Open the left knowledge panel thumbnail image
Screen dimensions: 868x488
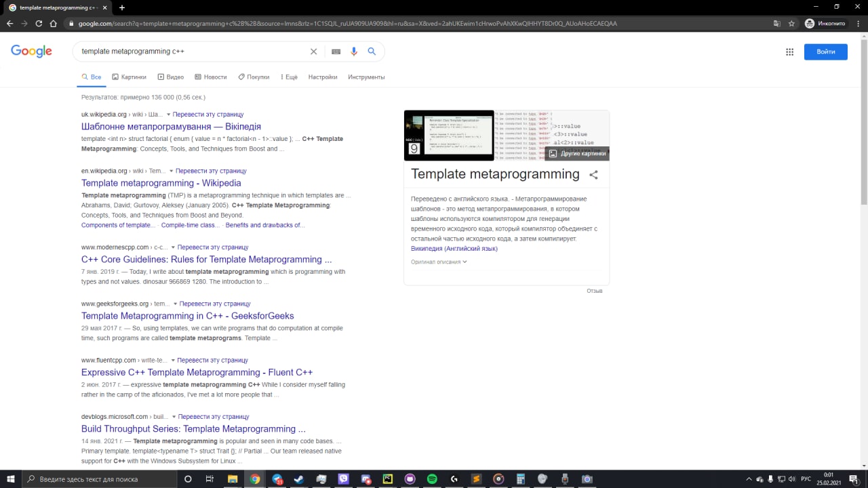tap(449, 136)
